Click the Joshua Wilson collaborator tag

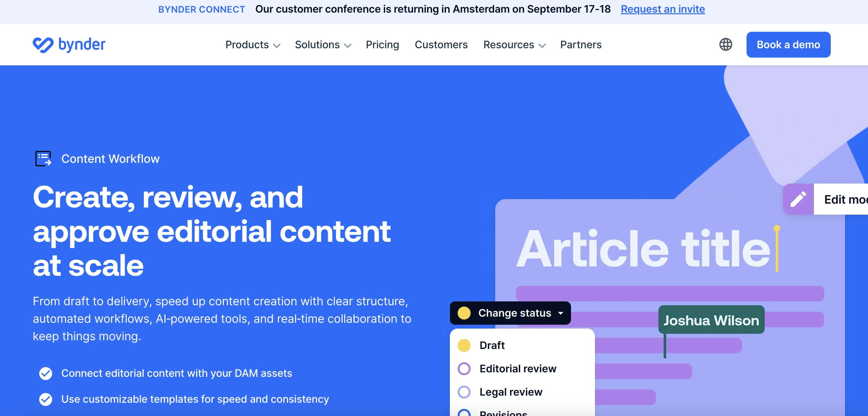coord(711,320)
